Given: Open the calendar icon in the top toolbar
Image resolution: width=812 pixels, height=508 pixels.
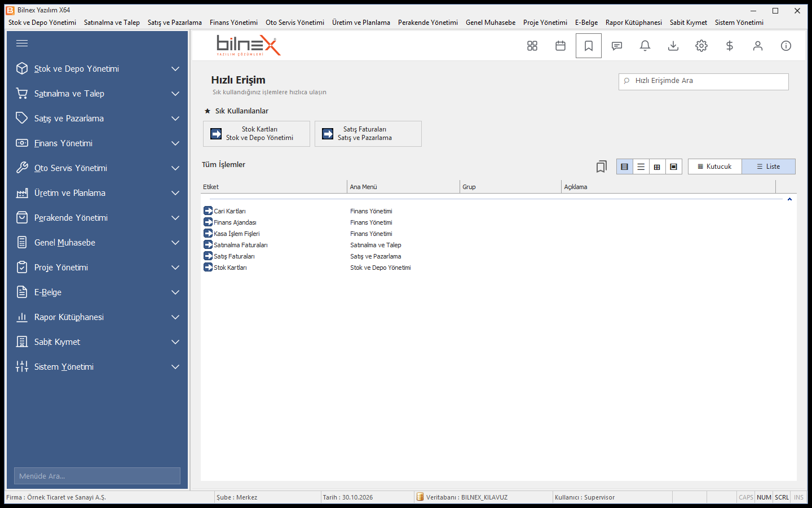Looking at the screenshot, I should (561, 46).
